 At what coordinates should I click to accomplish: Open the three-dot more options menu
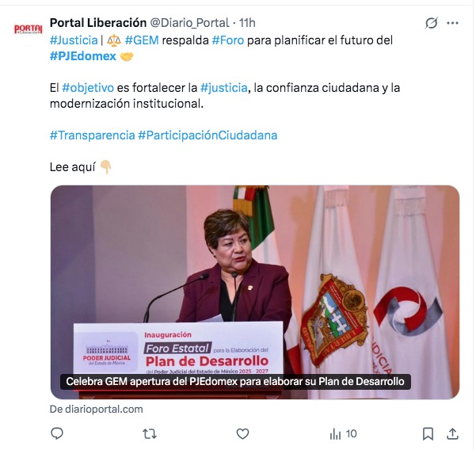tap(452, 23)
